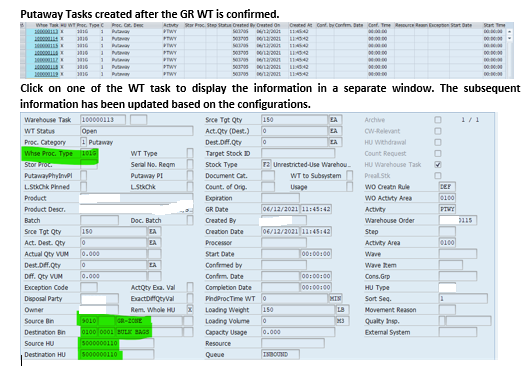Click the Stor Proc. field
The image size is (526, 366).
(89, 164)
